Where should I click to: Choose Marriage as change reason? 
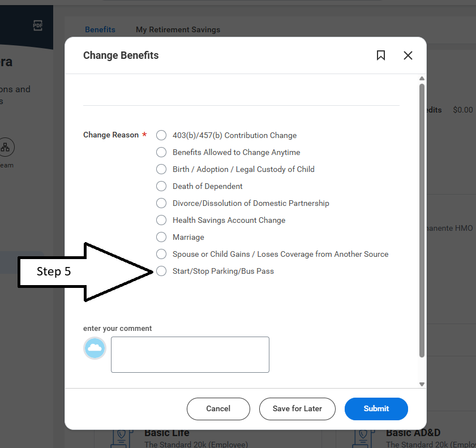click(161, 237)
